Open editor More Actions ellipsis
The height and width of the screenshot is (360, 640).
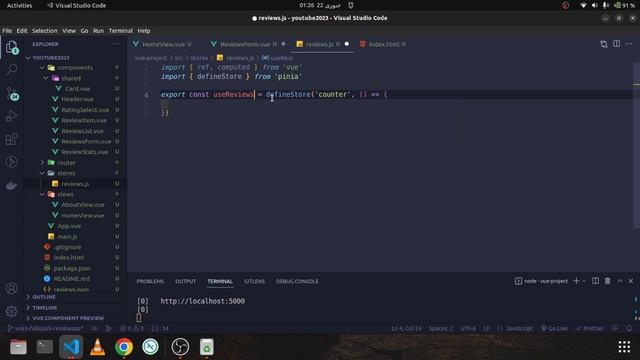click(x=629, y=44)
